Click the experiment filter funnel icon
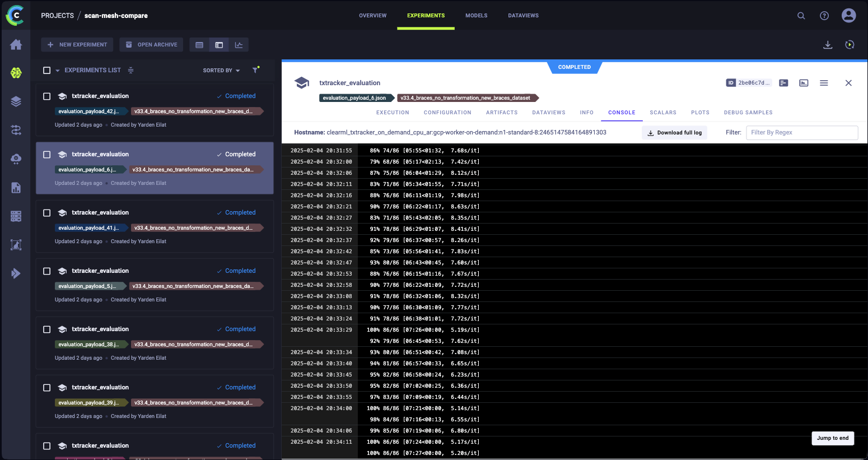This screenshot has width=868, height=460. click(255, 70)
